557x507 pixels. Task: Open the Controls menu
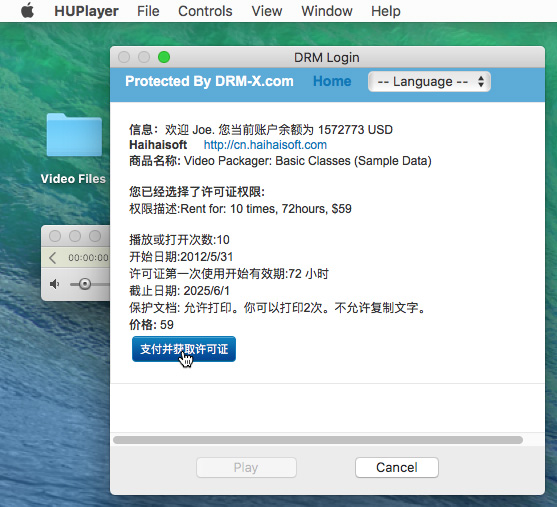point(205,11)
